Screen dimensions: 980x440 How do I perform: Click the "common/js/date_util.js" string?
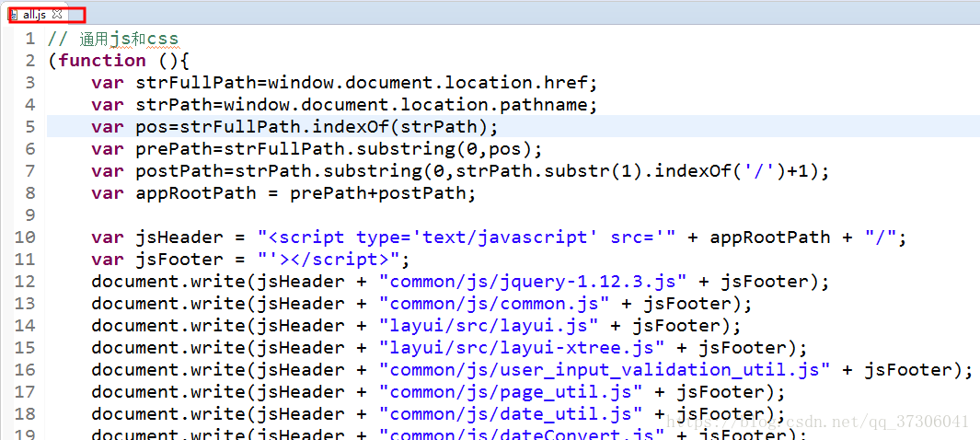(511, 414)
